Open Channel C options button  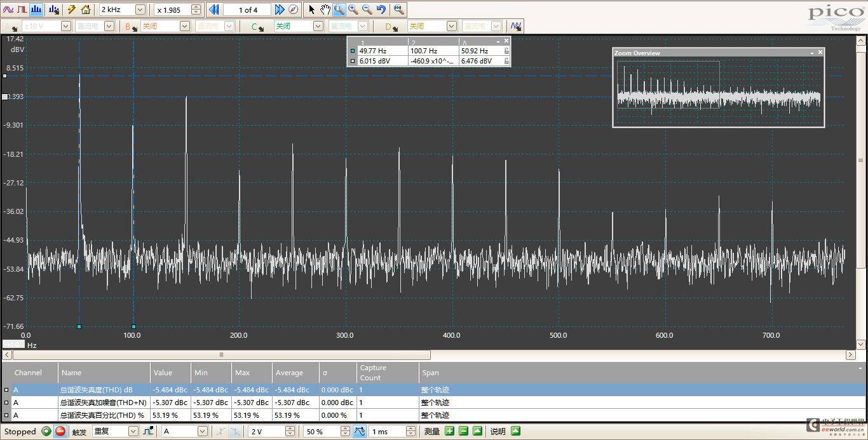(257, 27)
